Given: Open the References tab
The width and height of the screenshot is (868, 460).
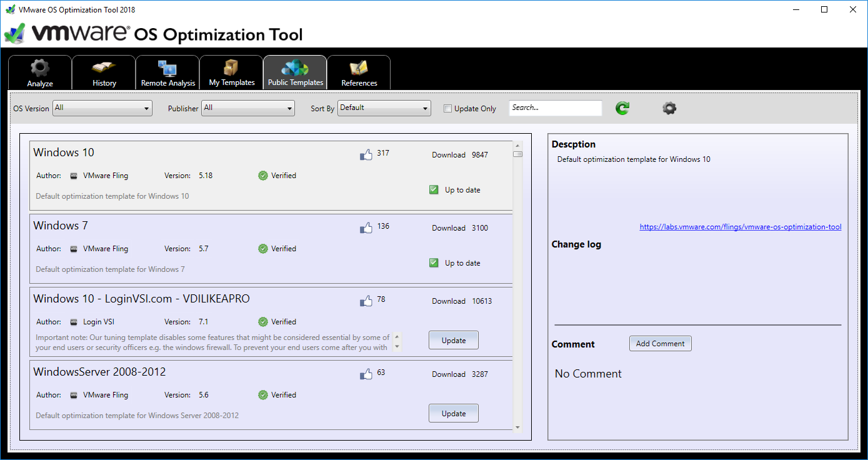Looking at the screenshot, I should [359, 73].
